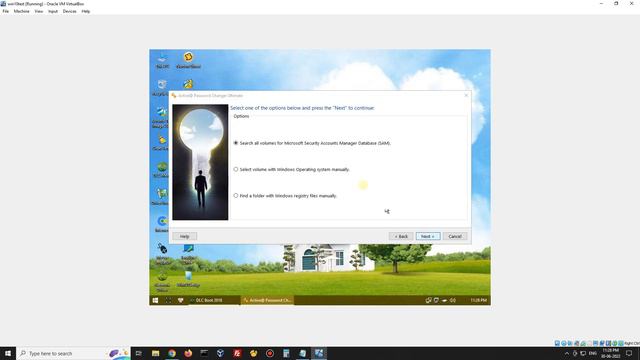
Task: Switch to Active@ Password Changer taskbar item in guest
Action: point(267,300)
